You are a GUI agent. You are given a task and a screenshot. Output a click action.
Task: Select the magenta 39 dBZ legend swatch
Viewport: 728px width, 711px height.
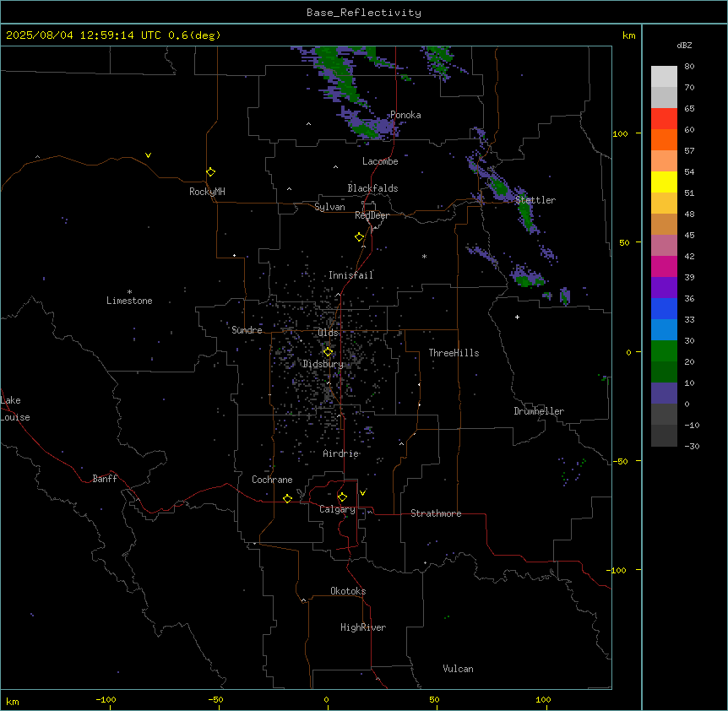664,266
